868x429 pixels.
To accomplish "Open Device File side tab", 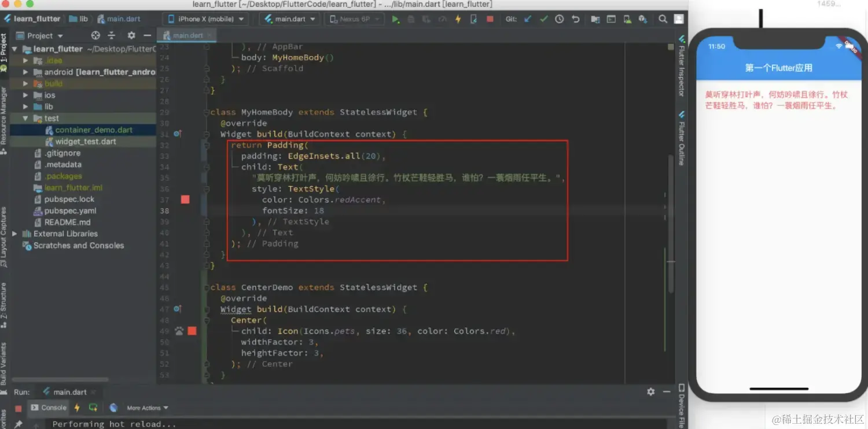I will pyautogui.click(x=681, y=405).
